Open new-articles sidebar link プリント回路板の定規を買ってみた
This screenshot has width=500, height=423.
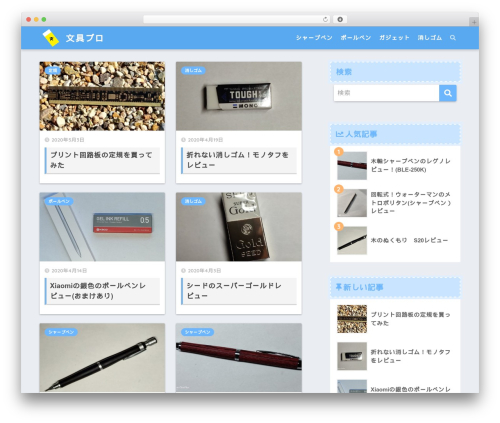411,319
